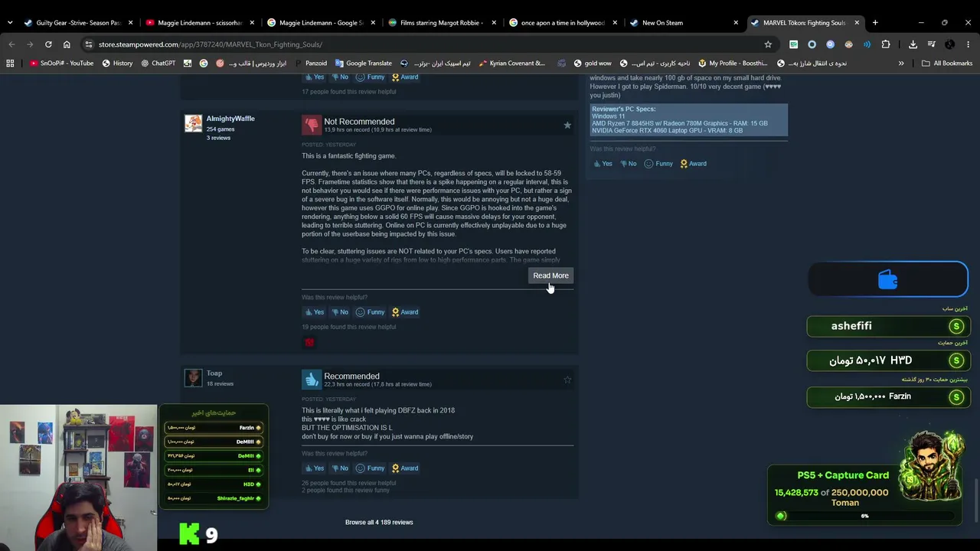Close the Guilty Gear -Strive- tab
The image size is (980, 551).
131,23
